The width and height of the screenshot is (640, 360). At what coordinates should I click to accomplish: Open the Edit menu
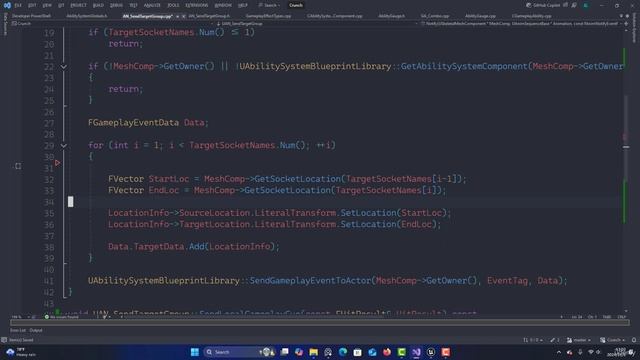pyautogui.click(x=32, y=5)
